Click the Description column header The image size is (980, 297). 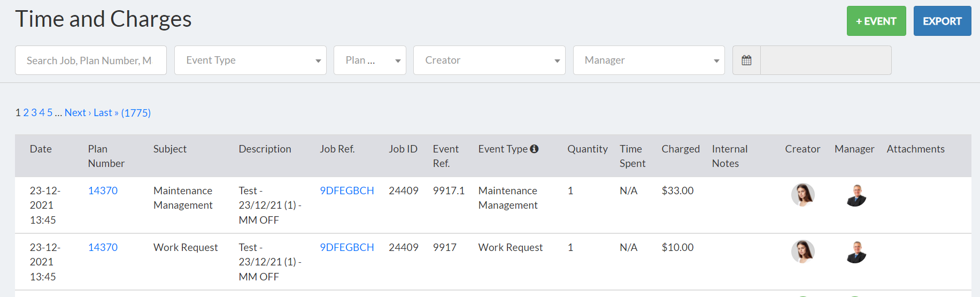tap(265, 149)
